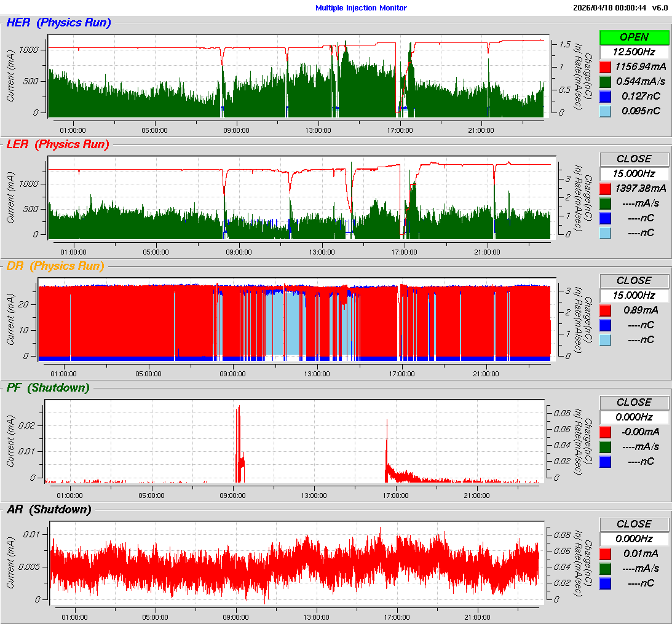Click the HER 1156.94mA current readout
The width and height of the screenshot is (672, 624).
coord(640,67)
